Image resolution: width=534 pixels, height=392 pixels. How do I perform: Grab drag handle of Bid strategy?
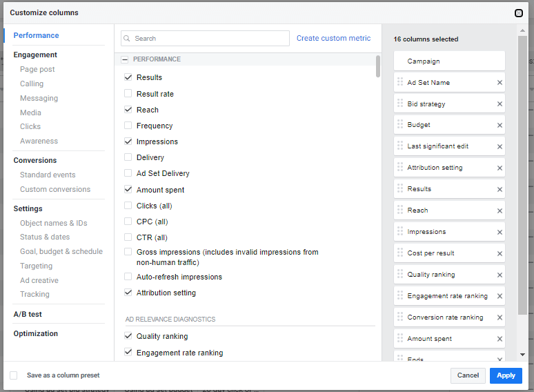point(400,104)
